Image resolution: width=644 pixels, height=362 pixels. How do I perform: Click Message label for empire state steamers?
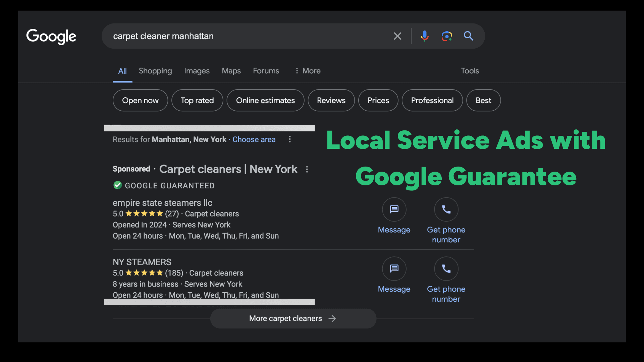pos(394,230)
